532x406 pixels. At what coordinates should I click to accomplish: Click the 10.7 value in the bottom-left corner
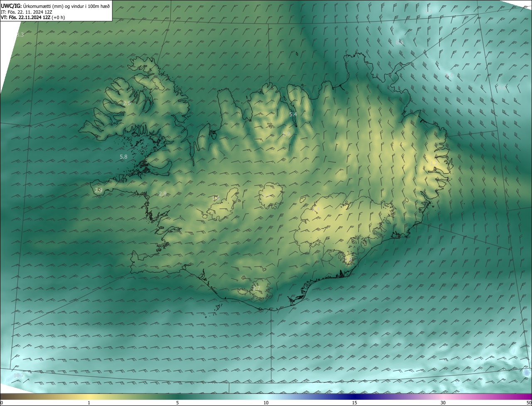pyautogui.click(x=19, y=376)
